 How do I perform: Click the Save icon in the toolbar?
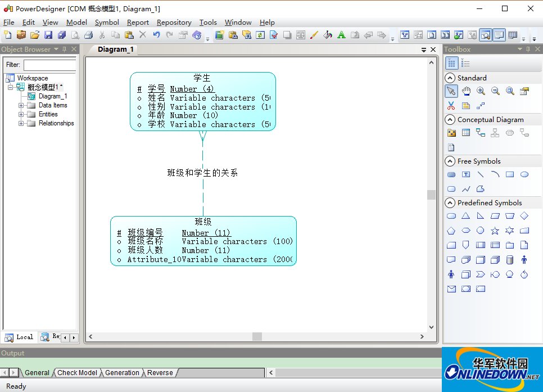[x=48, y=35]
